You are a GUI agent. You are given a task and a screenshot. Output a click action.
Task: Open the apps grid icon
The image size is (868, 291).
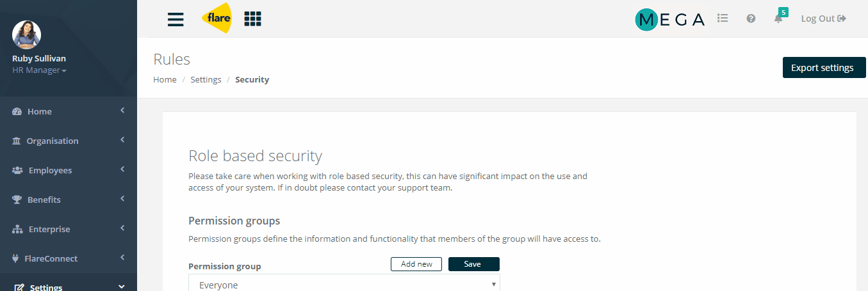coord(253,19)
